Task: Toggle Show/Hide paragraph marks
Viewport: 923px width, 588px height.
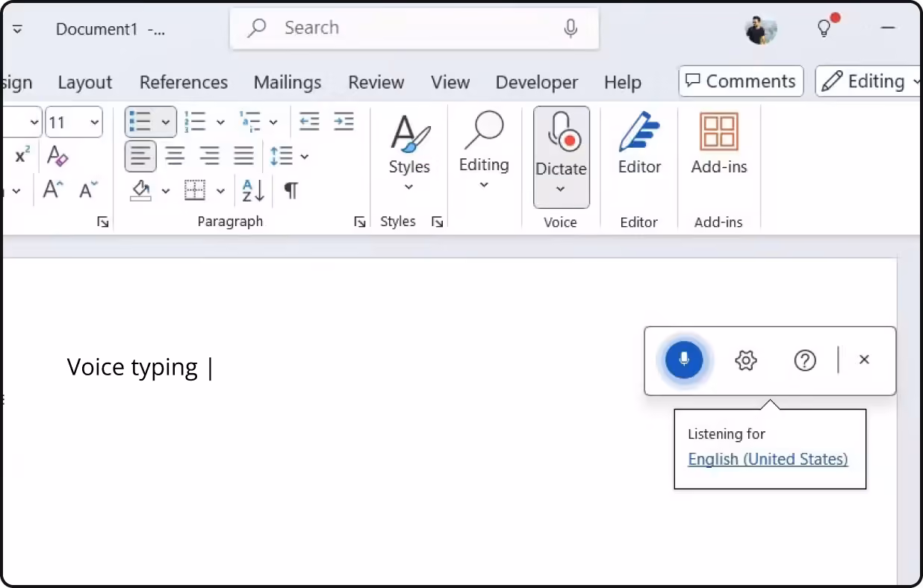Action: [x=291, y=190]
